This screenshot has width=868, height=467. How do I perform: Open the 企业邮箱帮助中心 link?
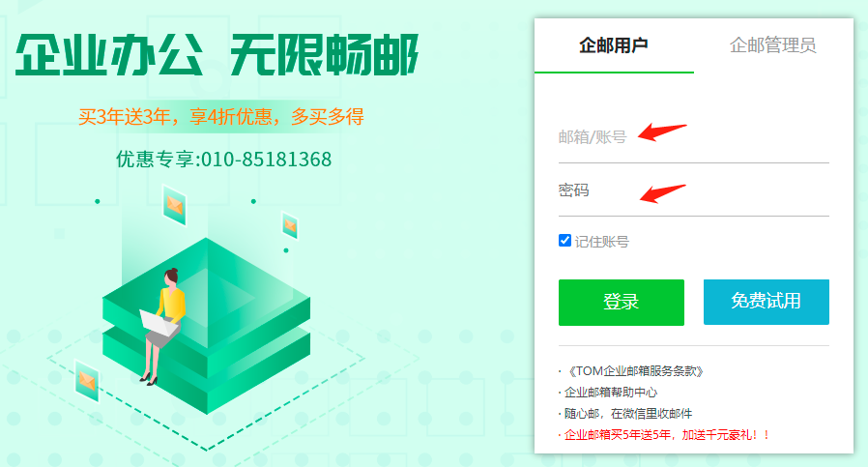tap(611, 393)
